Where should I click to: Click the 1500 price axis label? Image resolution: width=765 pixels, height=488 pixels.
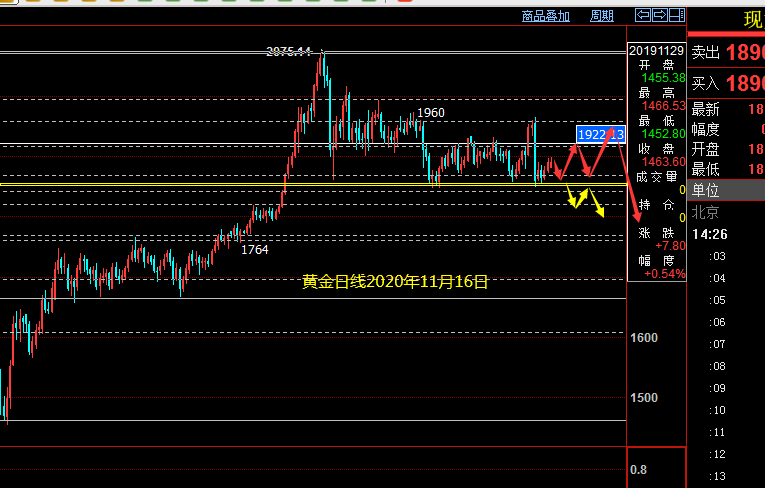(x=644, y=398)
